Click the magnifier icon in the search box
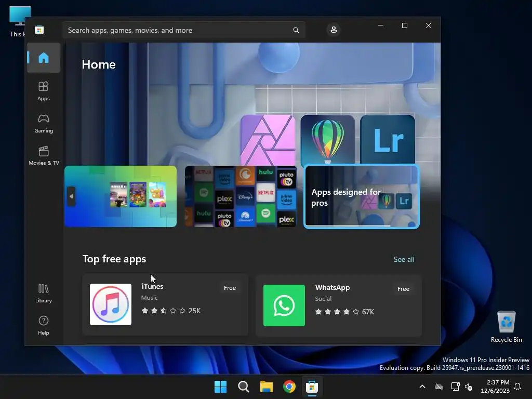This screenshot has width=532, height=399. tap(296, 30)
